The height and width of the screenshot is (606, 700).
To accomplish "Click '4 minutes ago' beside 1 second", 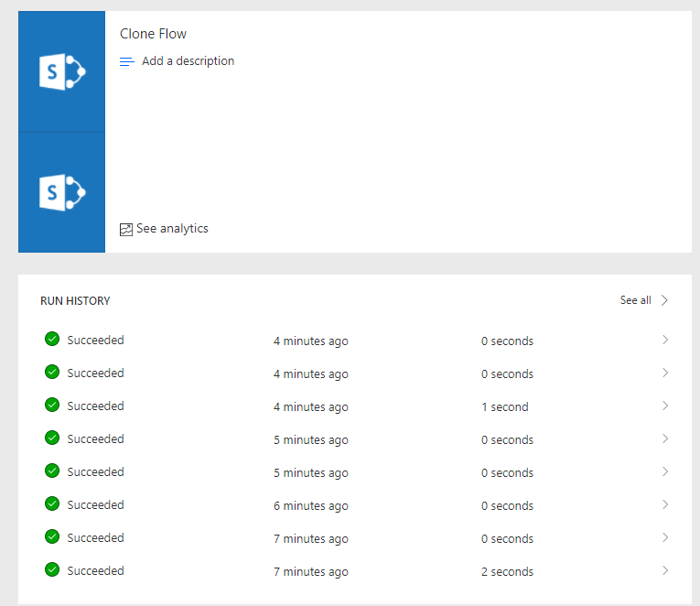I will pos(311,407).
